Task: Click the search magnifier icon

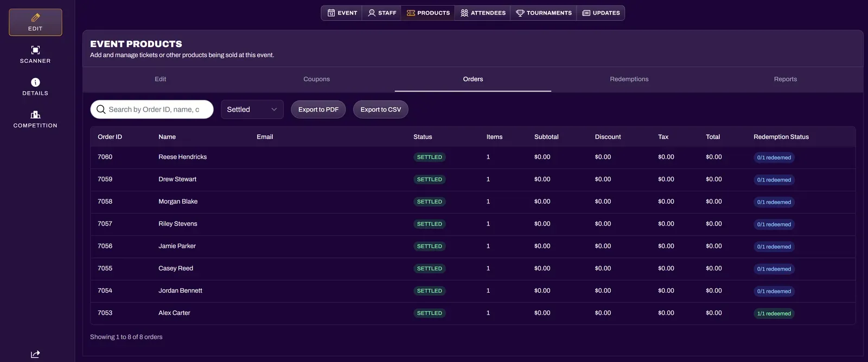Action: click(x=101, y=109)
